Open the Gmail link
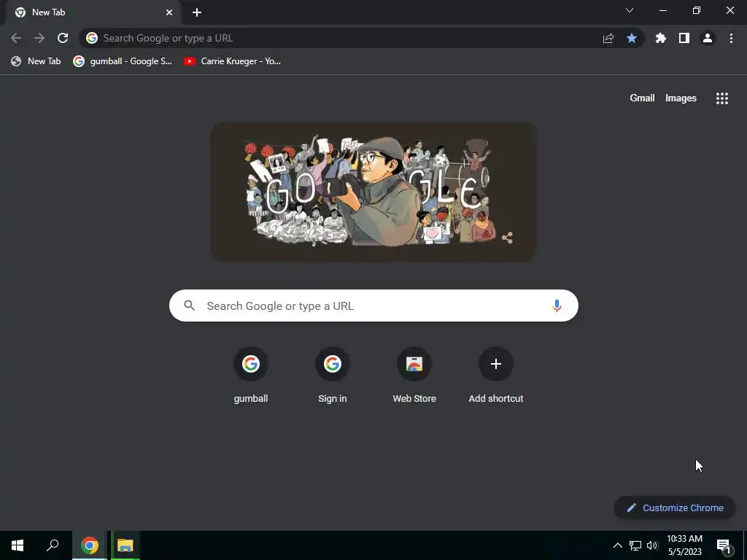This screenshot has height=560, width=747. click(642, 98)
